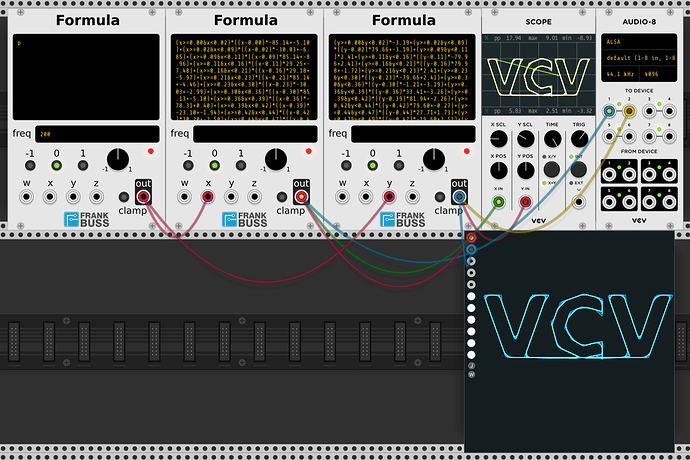
Task: Click the Y POS knob on Scope
Action: (525, 170)
